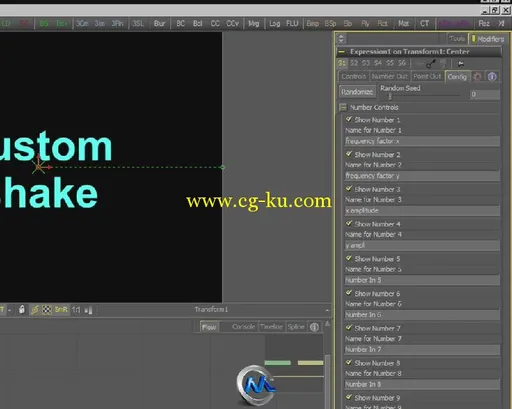Add 3D Image Plane tool (3Im)

click(x=99, y=24)
